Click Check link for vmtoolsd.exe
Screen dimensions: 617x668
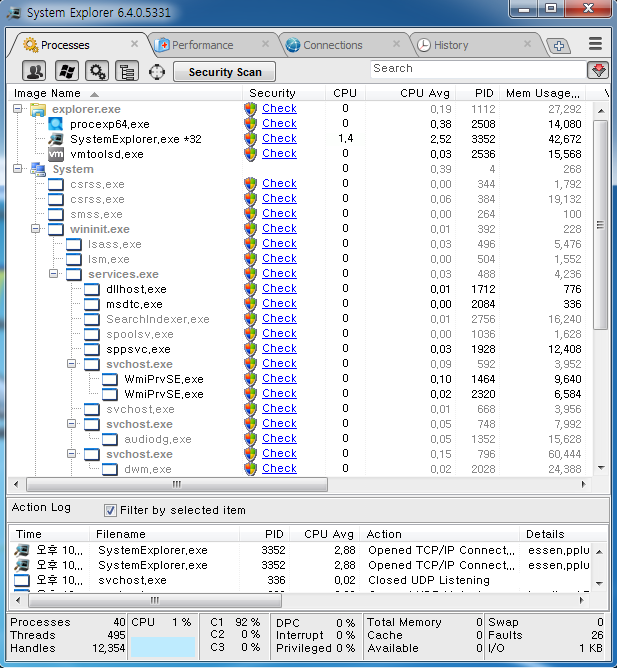click(x=279, y=153)
